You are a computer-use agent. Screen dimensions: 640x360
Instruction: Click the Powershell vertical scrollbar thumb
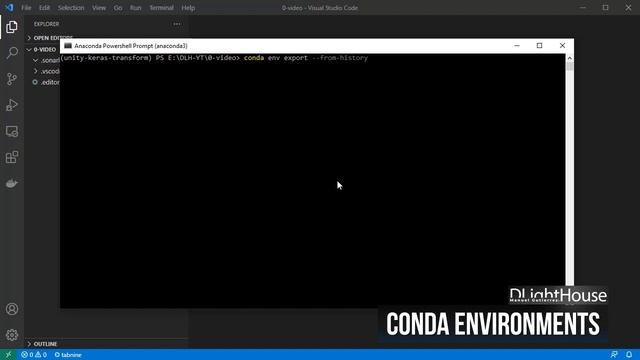pos(570,67)
